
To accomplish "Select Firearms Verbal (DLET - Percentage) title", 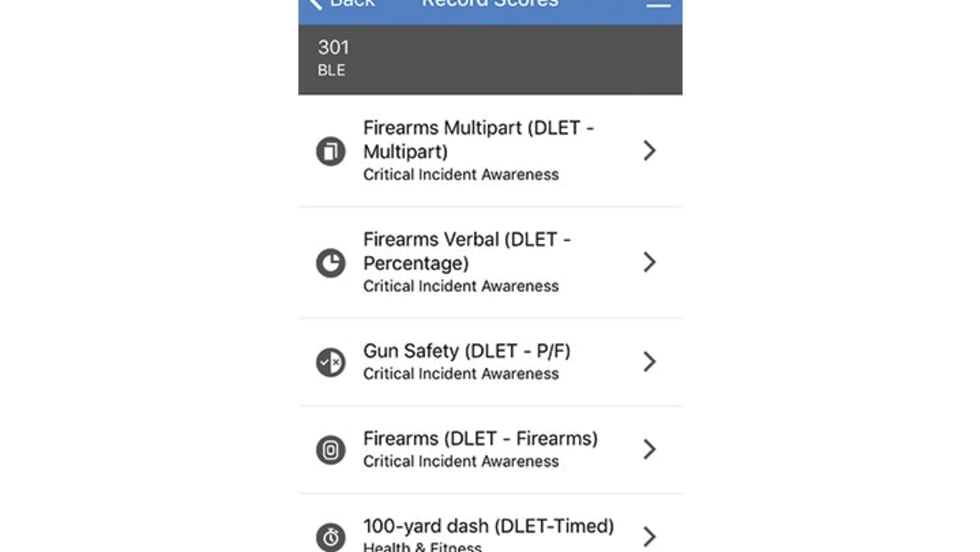I will pos(467,251).
